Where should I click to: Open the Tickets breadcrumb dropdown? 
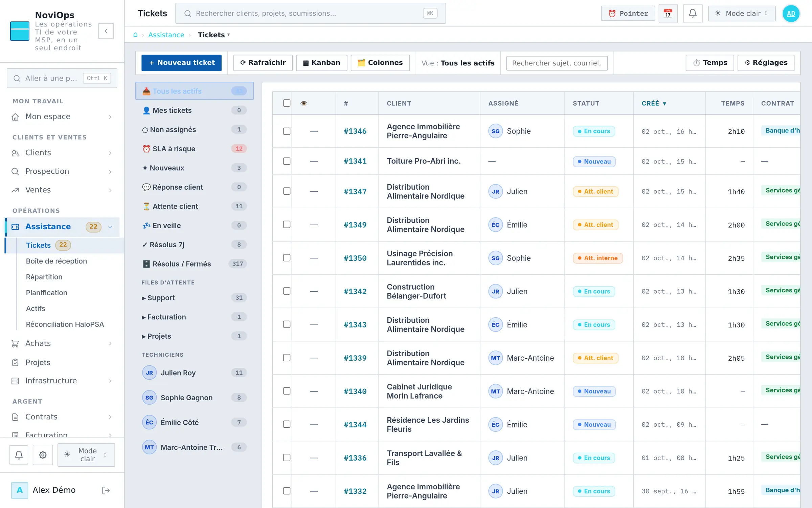click(214, 35)
